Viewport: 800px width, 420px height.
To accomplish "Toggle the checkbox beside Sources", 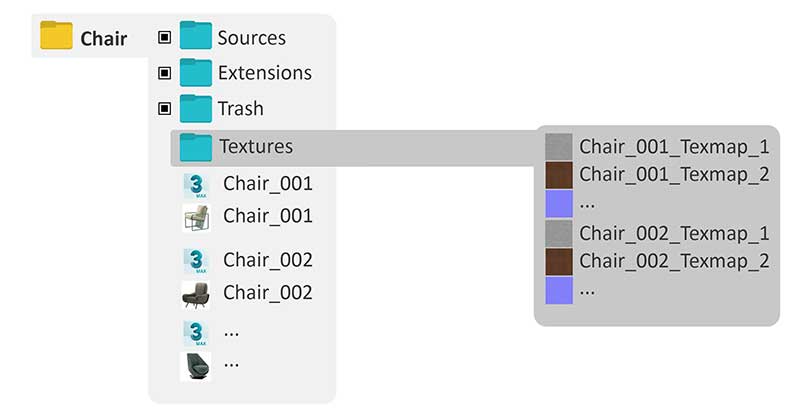I will point(165,38).
